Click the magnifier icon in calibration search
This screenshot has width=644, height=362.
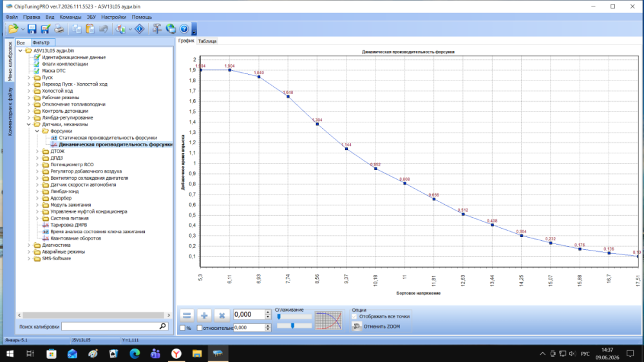(163, 327)
